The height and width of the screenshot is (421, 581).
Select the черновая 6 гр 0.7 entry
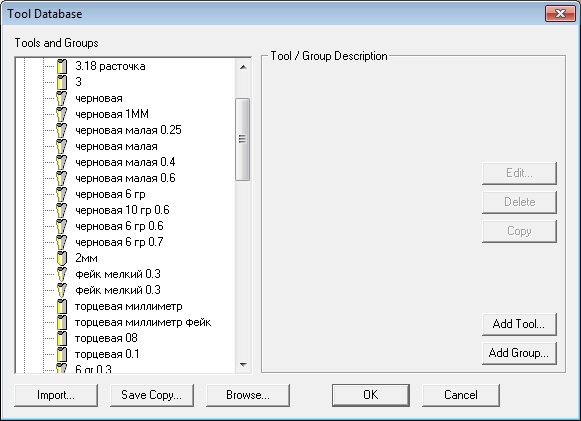tap(119, 242)
